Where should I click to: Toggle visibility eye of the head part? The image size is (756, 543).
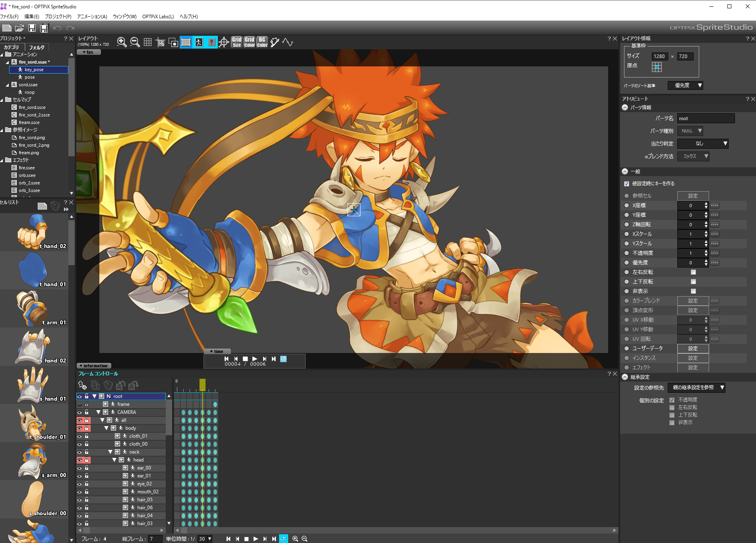(x=79, y=460)
